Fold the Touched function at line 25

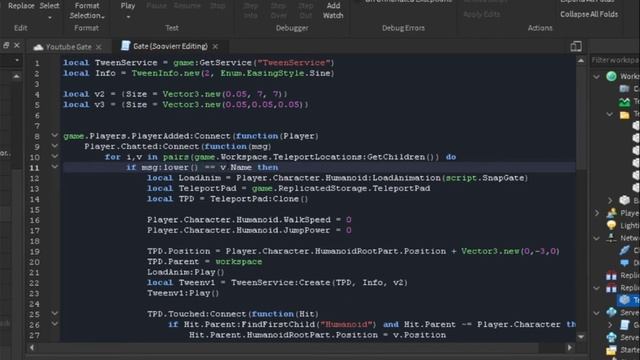55,313
